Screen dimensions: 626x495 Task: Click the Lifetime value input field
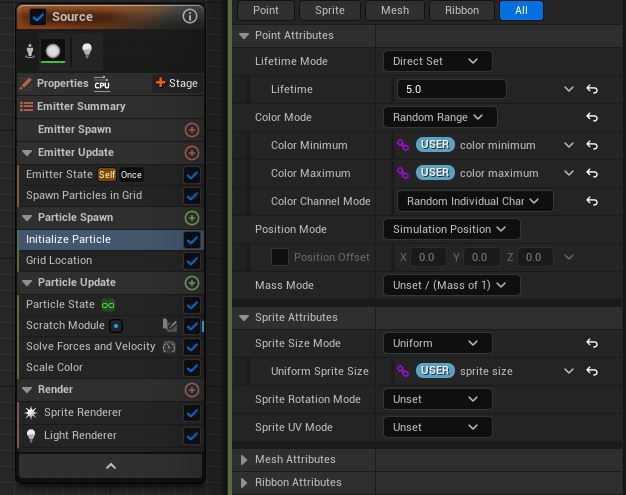tap(450, 90)
